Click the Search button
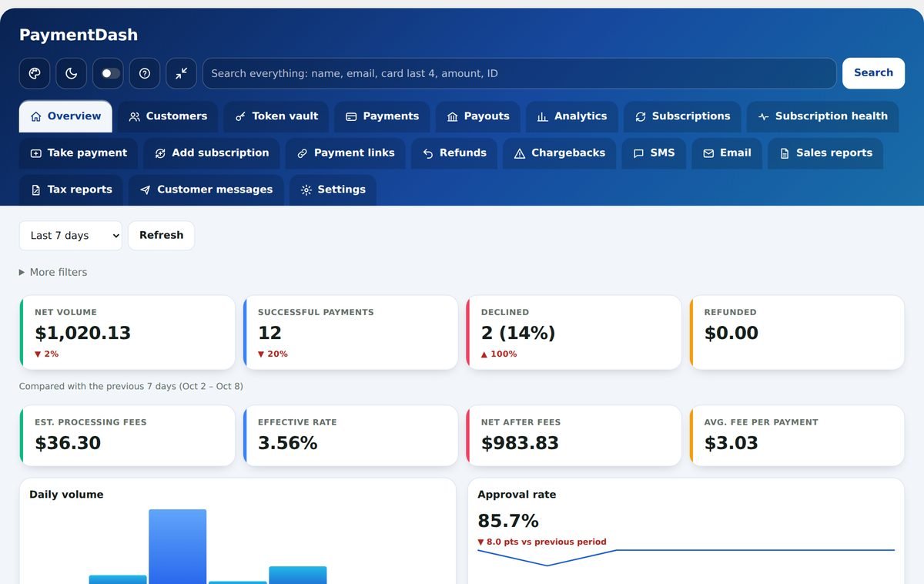 click(x=873, y=73)
